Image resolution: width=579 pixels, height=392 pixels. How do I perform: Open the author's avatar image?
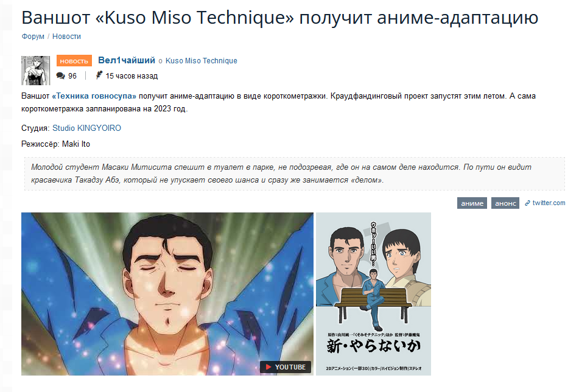click(x=35, y=71)
